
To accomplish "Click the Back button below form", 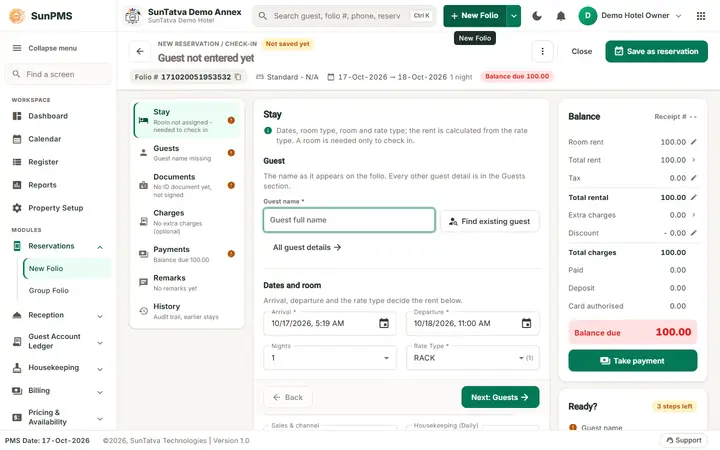I will [x=288, y=397].
